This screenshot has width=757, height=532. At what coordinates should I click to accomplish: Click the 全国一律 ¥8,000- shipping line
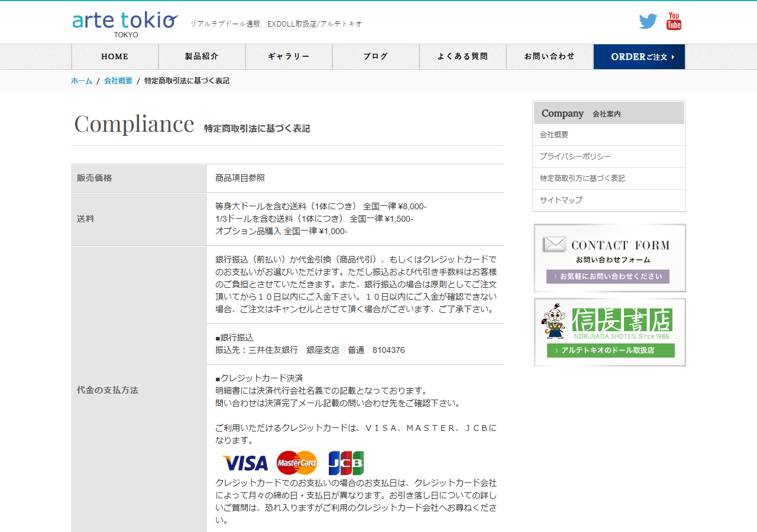click(x=321, y=206)
